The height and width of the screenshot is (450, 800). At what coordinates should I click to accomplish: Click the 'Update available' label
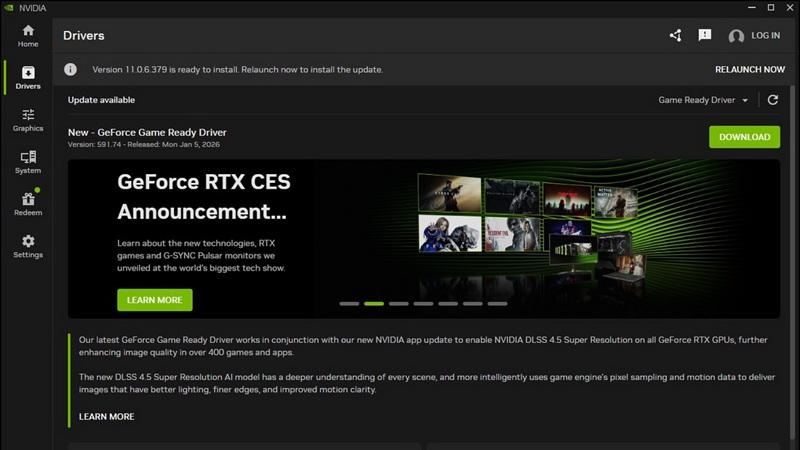[x=101, y=100]
